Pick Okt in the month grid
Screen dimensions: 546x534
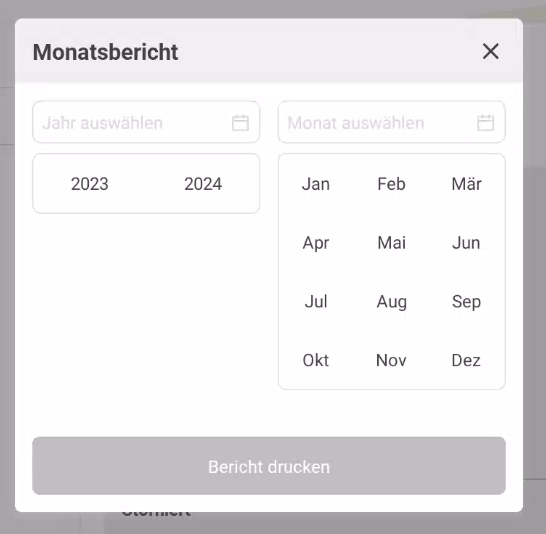[316, 360]
